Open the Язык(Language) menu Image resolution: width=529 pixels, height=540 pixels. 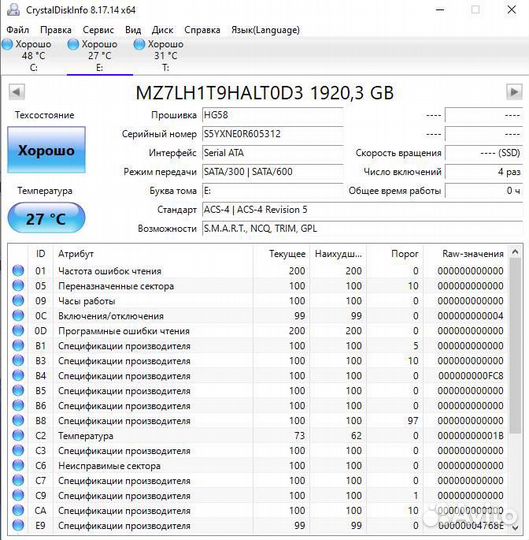click(x=265, y=30)
